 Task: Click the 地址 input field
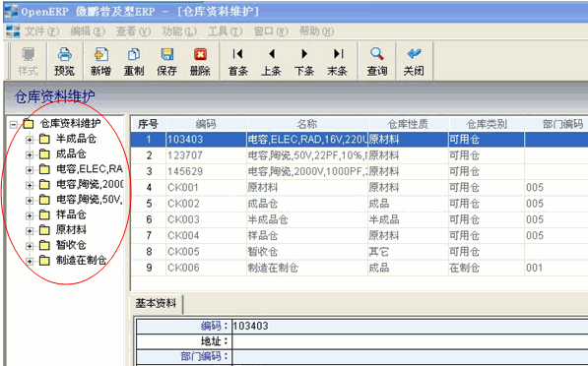[411, 341]
